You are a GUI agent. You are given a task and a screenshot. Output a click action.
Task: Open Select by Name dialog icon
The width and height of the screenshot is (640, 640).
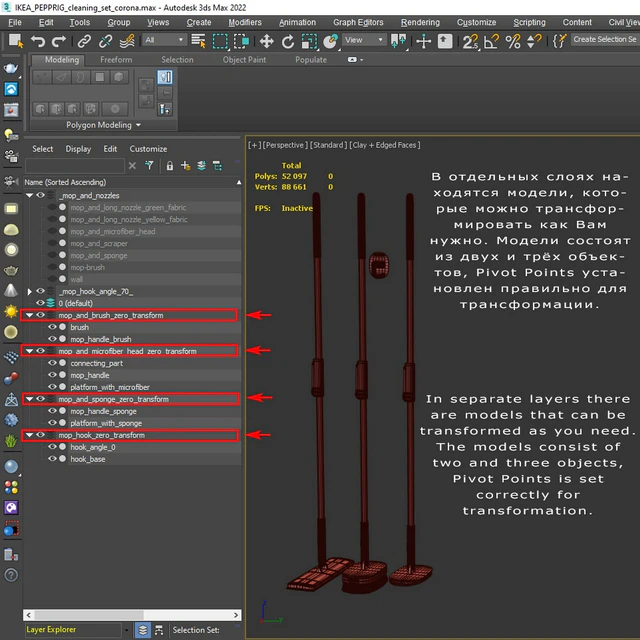click(x=199, y=41)
